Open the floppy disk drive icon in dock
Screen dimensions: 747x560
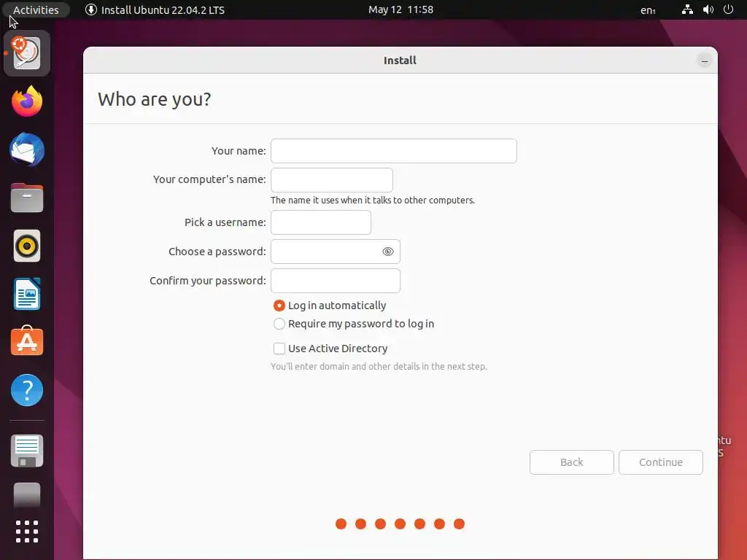point(27,451)
